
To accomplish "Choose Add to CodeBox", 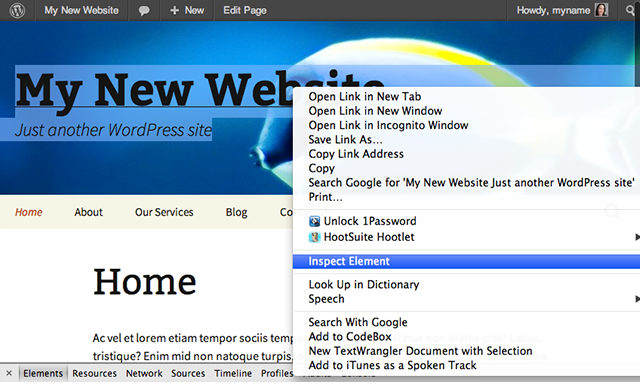I will click(x=350, y=337).
